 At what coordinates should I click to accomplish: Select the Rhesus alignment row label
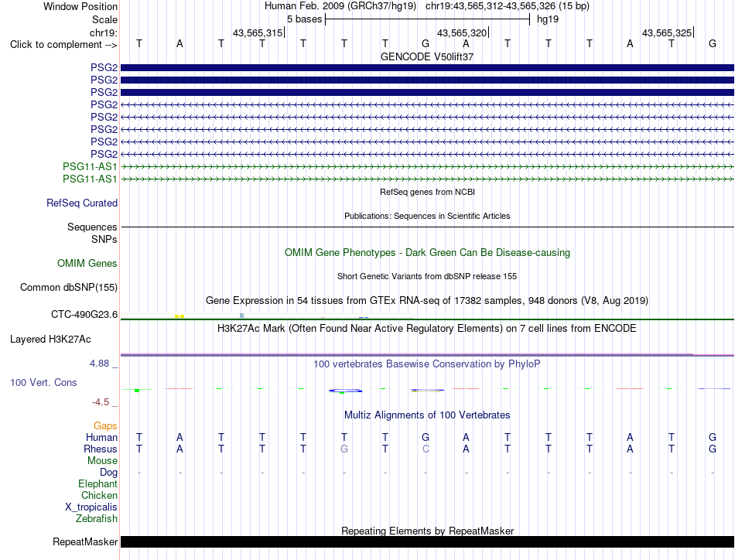click(x=101, y=449)
